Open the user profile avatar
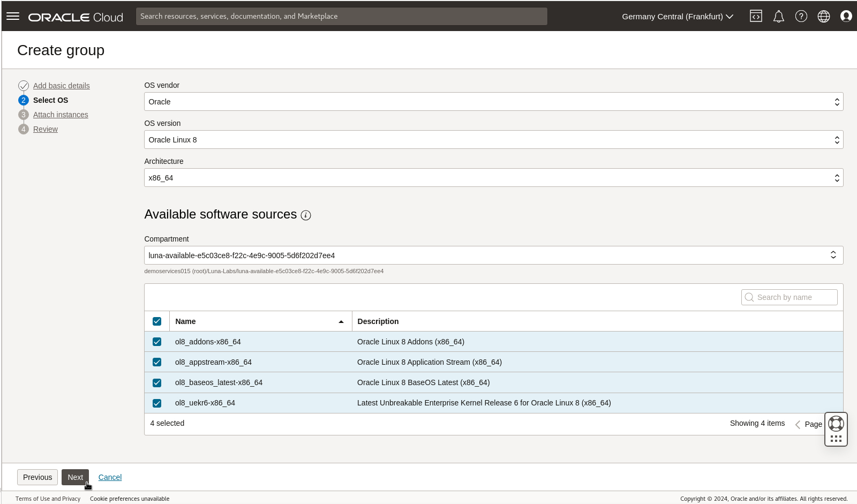The width and height of the screenshot is (857, 504). 846,16
